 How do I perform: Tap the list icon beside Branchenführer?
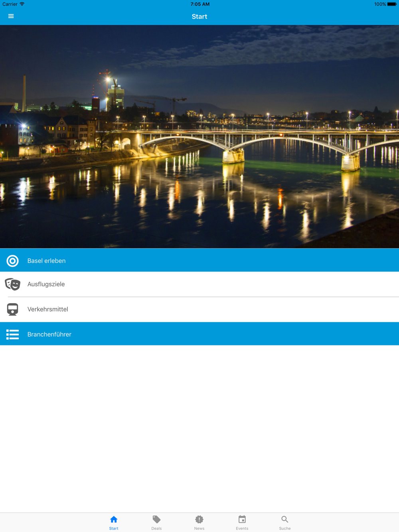point(13,334)
